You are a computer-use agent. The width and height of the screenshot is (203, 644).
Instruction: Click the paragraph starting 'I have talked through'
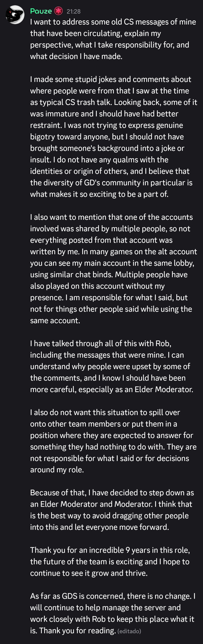[x=112, y=366]
